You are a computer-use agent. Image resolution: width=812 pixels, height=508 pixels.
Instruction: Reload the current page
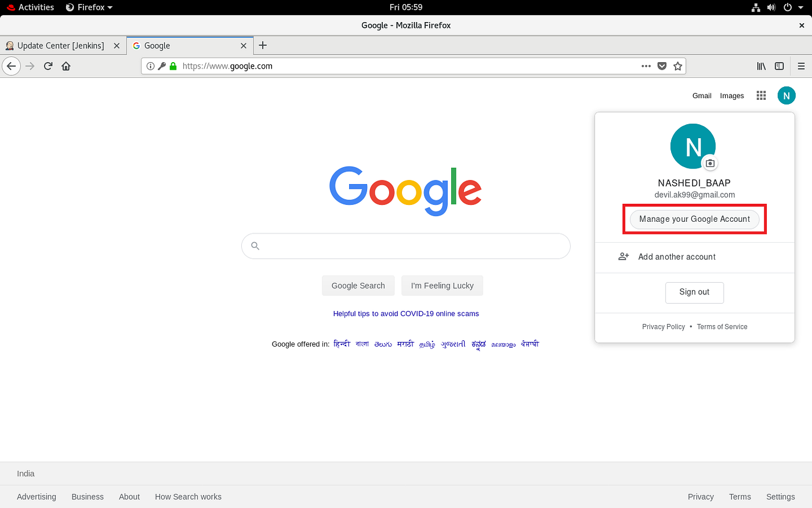coord(48,66)
